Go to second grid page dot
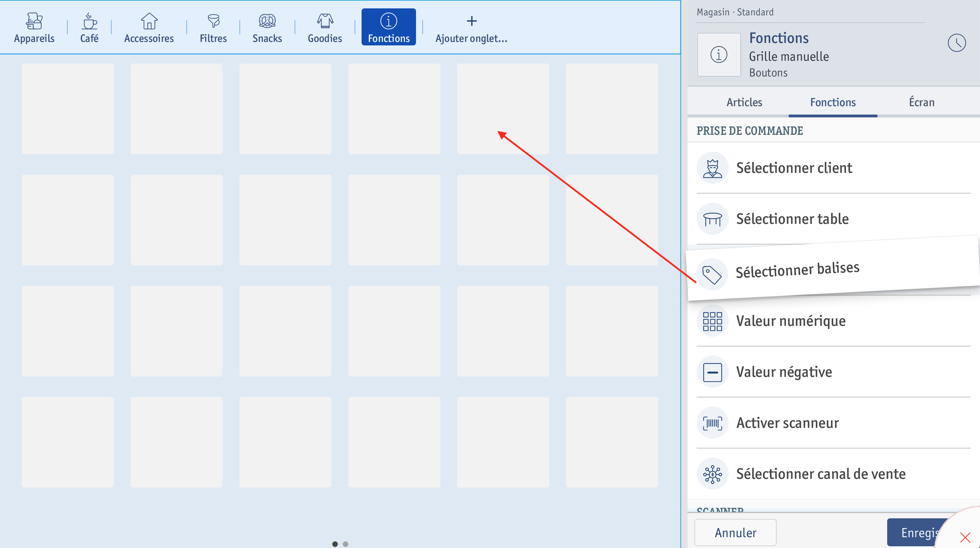 (x=346, y=544)
